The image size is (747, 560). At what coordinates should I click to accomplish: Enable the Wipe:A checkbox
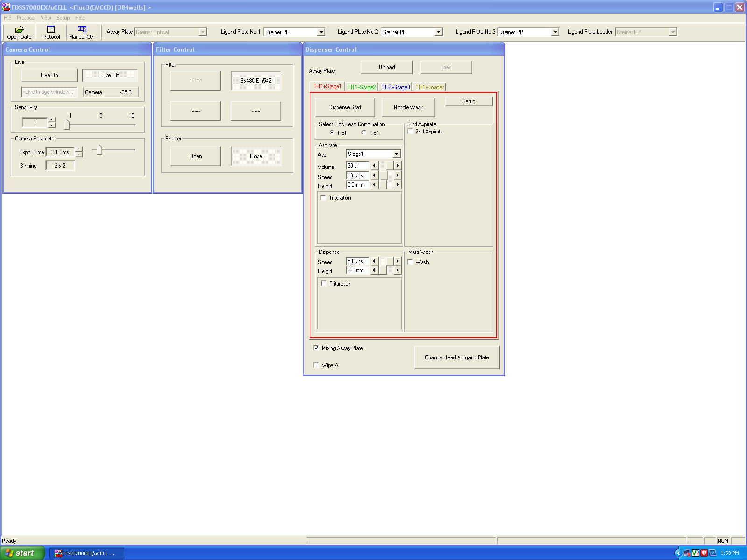[x=316, y=365]
